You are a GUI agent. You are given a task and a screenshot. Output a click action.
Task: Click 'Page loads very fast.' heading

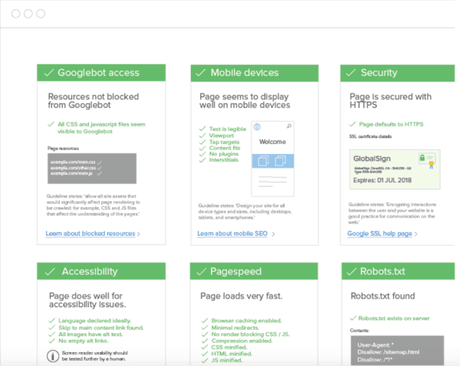coord(241,296)
